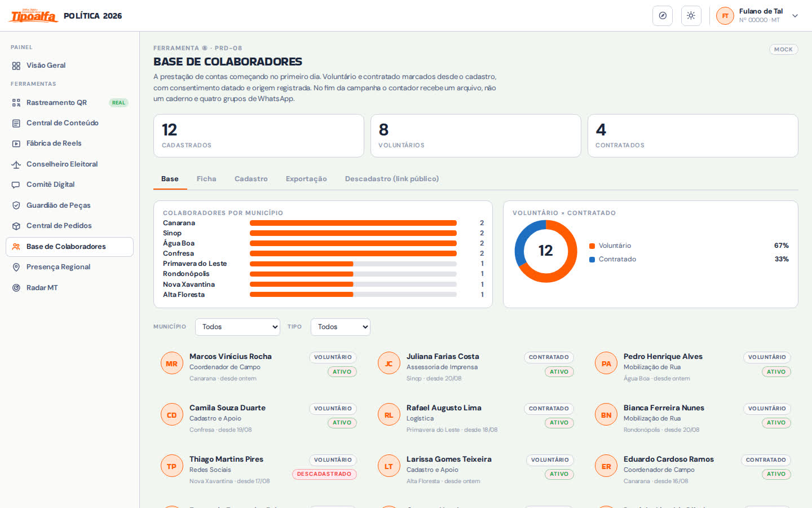812x508 pixels.
Task: Open Descadastro (link público) tab
Action: [392, 179]
